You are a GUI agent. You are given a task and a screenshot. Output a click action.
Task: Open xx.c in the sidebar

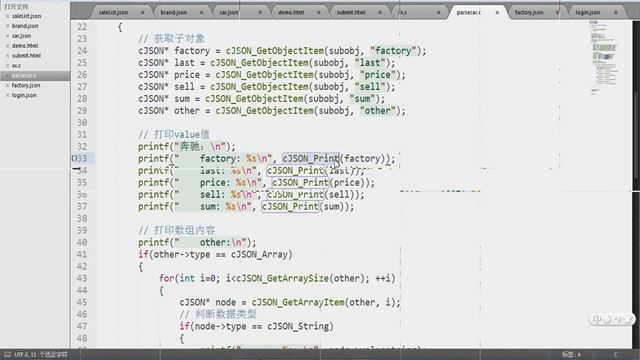[16, 65]
